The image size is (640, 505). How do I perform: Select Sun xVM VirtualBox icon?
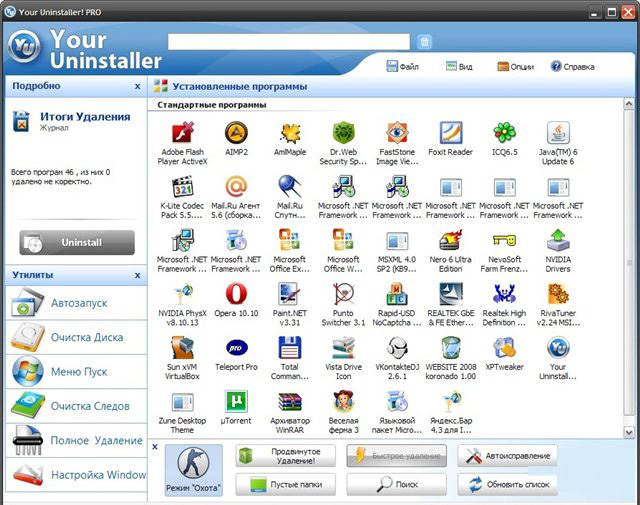pos(182,347)
